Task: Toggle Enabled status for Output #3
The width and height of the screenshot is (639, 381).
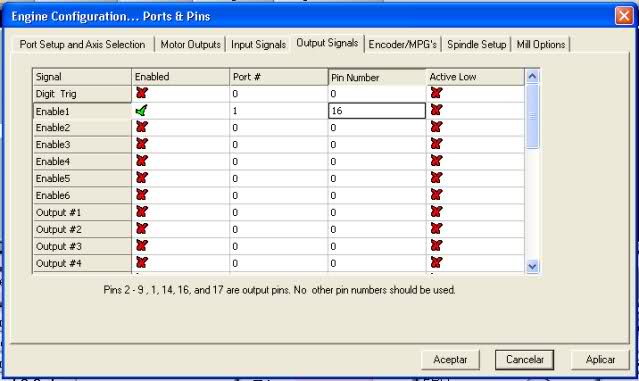Action: click(141, 246)
